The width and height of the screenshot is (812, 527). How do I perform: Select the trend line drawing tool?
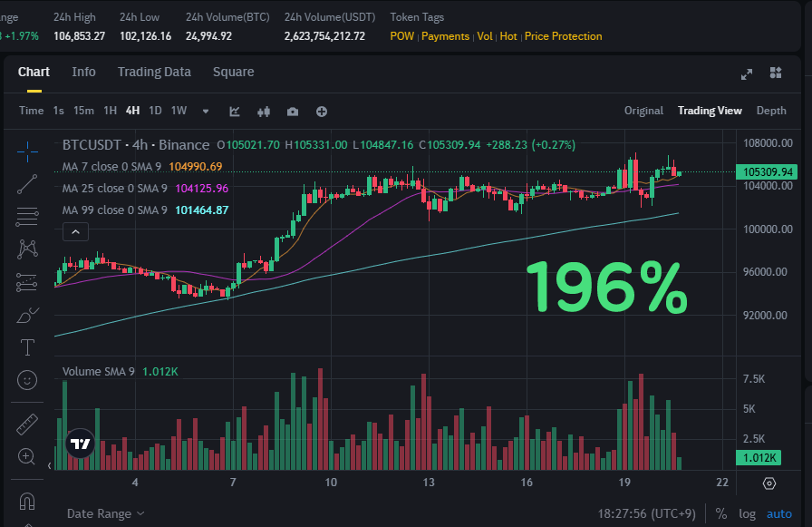[x=27, y=184]
